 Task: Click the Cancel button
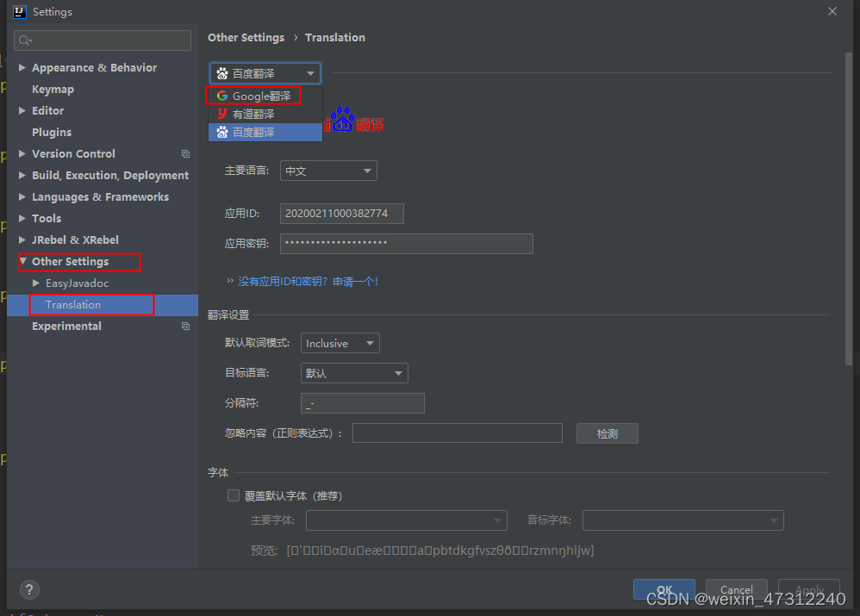[x=737, y=589]
